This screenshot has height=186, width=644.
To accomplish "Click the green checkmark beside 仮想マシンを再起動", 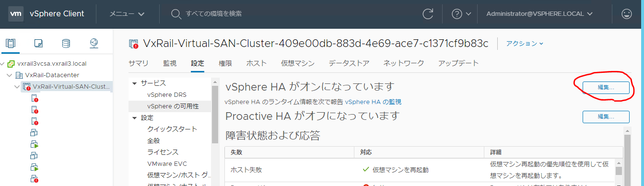I will coord(366,169).
